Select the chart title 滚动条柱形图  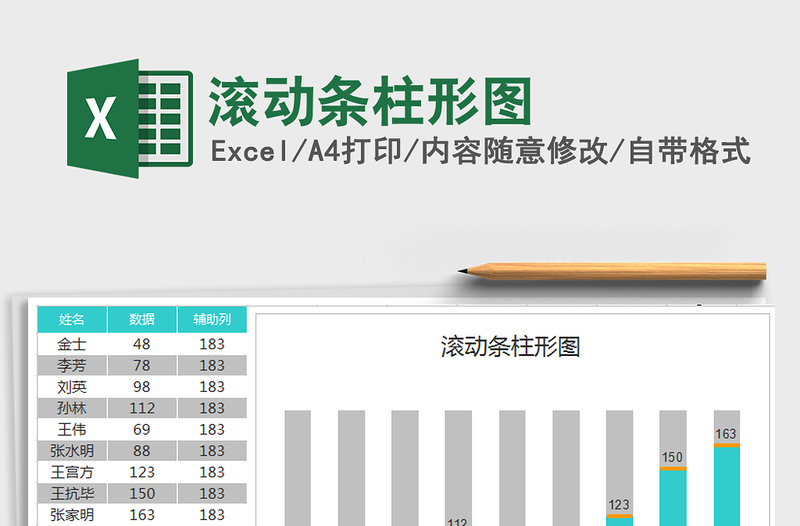[x=510, y=347]
